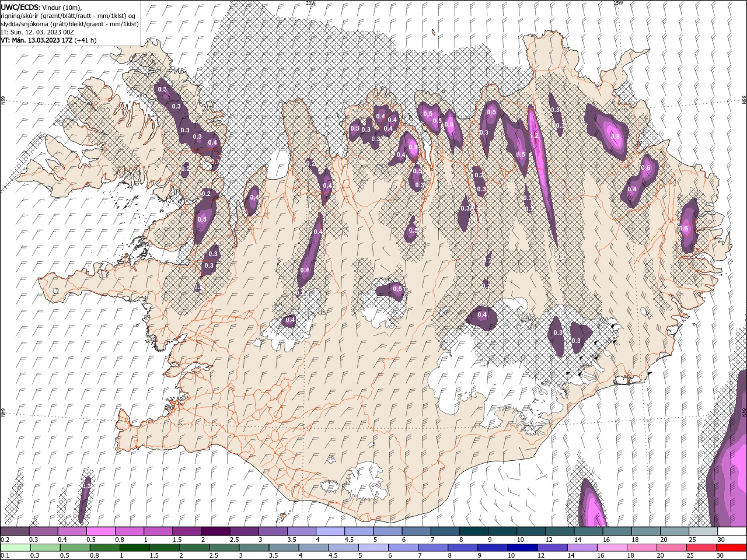
Task: Click the 15W longitude label
Action: point(617,3)
